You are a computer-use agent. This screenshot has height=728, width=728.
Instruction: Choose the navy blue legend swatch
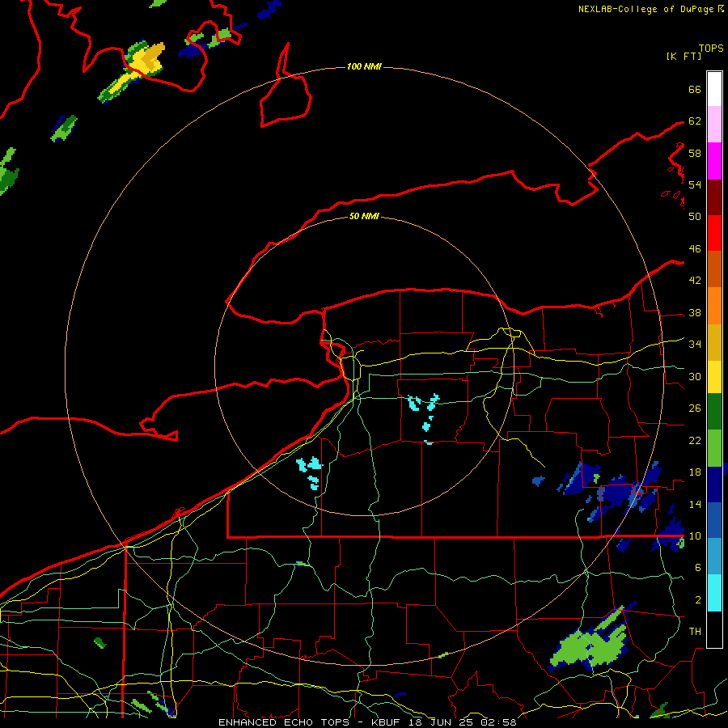coord(714,485)
